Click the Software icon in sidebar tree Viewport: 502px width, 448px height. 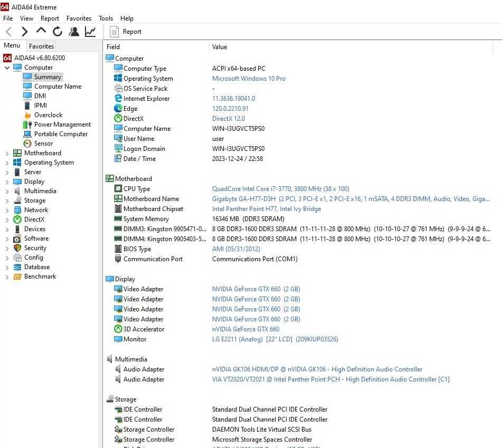[x=17, y=239]
